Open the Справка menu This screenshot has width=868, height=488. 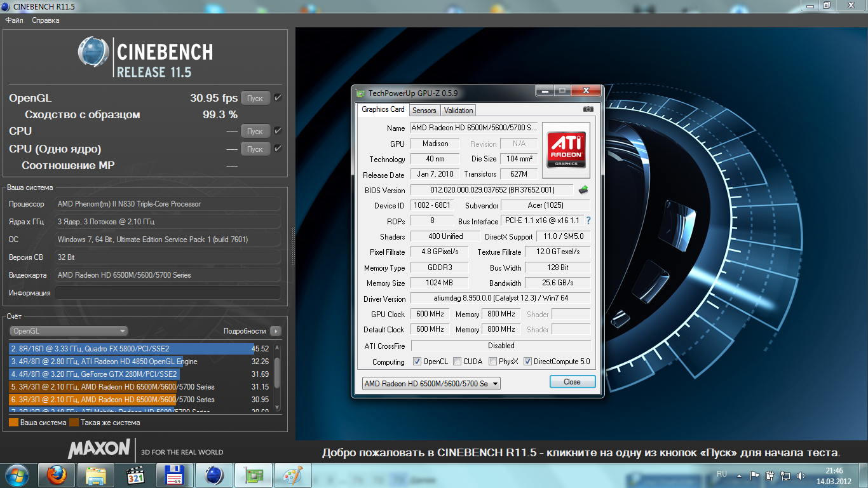click(46, 20)
